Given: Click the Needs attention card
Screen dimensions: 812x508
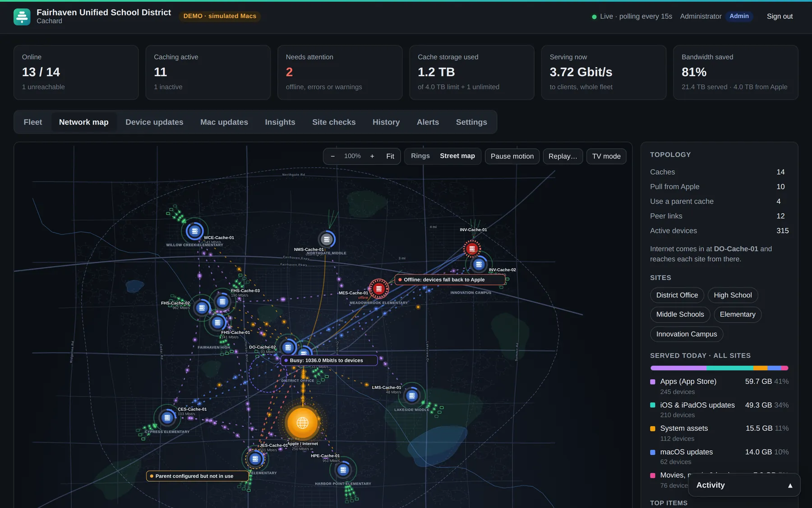Looking at the screenshot, I should pyautogui.click(x=340, y=72).
